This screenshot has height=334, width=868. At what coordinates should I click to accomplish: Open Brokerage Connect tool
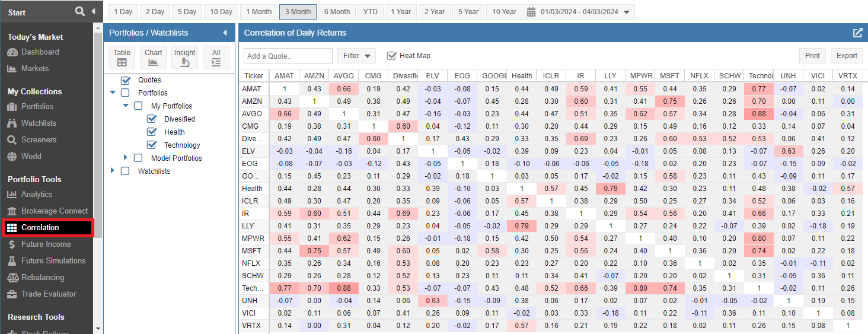(x=55, y=211)
